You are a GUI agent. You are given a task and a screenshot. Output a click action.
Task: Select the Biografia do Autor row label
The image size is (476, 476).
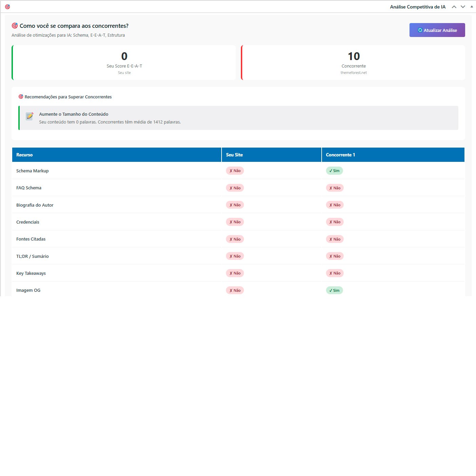[x=35, y=205]
